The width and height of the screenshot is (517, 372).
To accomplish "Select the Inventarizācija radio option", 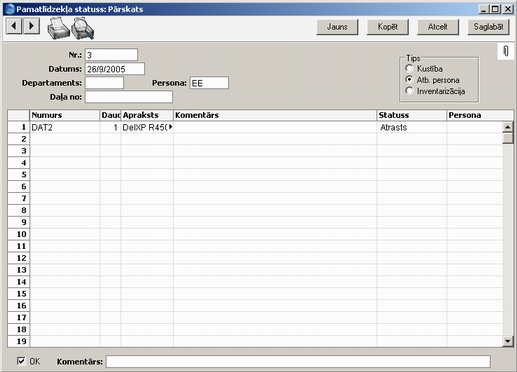I will (409, 91).
